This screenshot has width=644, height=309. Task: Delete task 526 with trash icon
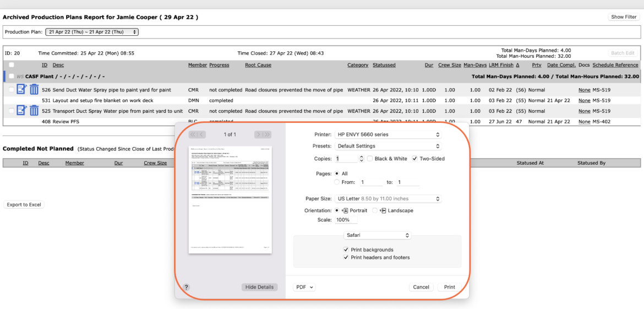[x=34, y=89]
